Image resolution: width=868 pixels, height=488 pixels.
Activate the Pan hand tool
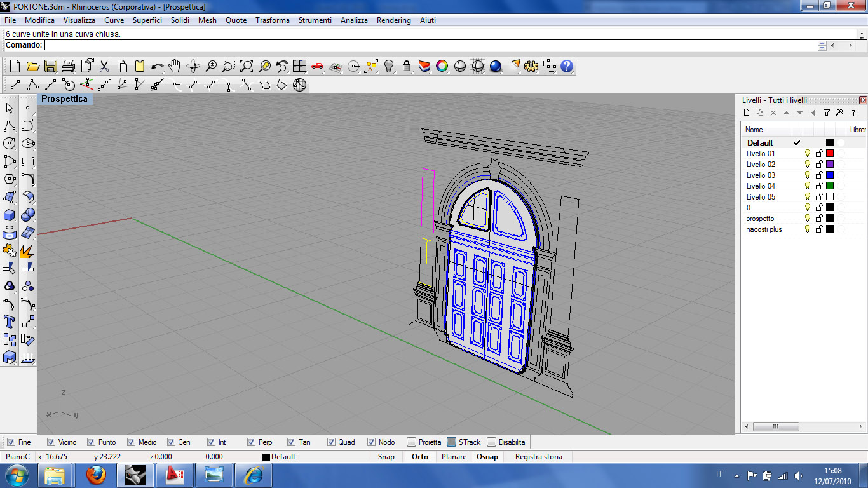[x=175, y=66]
